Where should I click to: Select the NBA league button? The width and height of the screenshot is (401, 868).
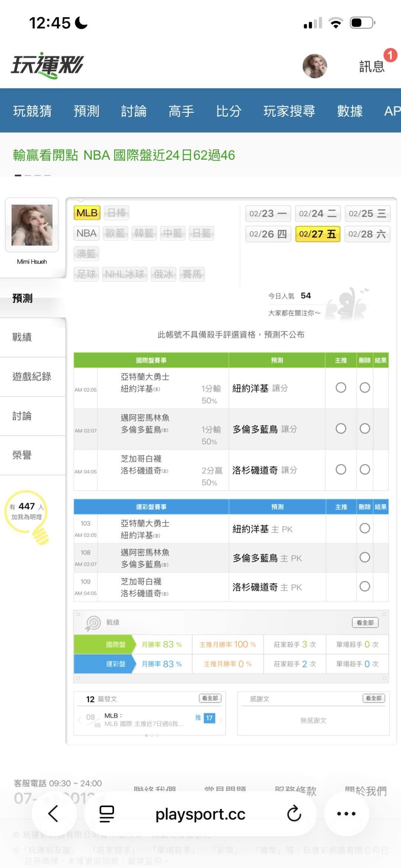[x=87, y=233]
